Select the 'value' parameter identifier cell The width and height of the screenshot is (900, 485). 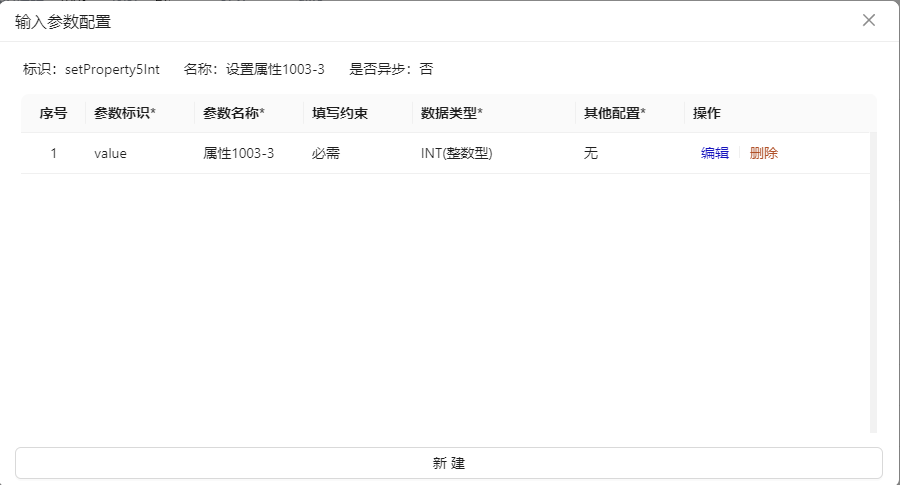(x=110, y=153)
